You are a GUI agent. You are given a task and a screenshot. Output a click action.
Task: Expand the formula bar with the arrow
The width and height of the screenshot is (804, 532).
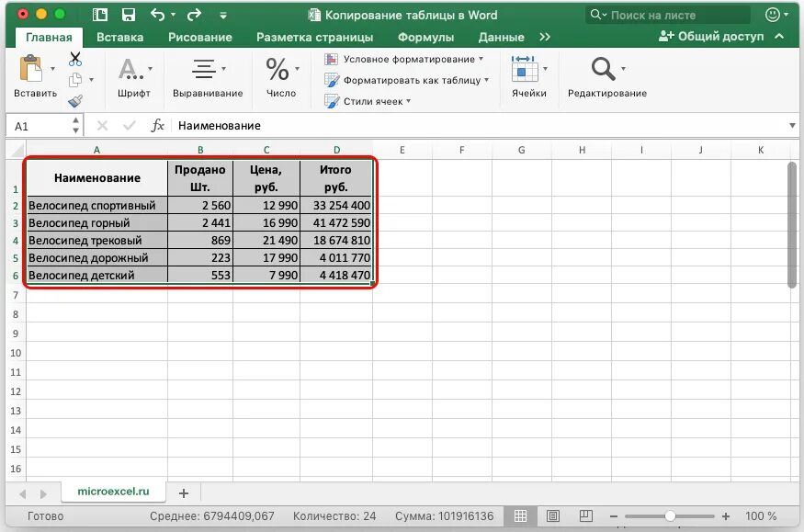point(792,126)
